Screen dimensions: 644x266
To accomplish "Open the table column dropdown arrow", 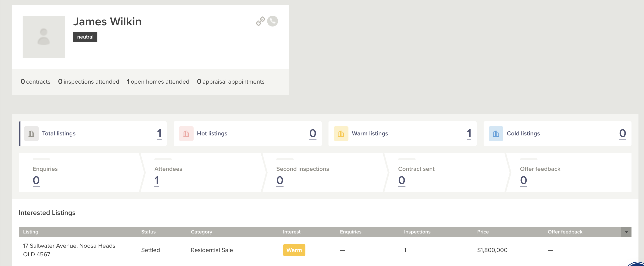I will coord(626,232).
